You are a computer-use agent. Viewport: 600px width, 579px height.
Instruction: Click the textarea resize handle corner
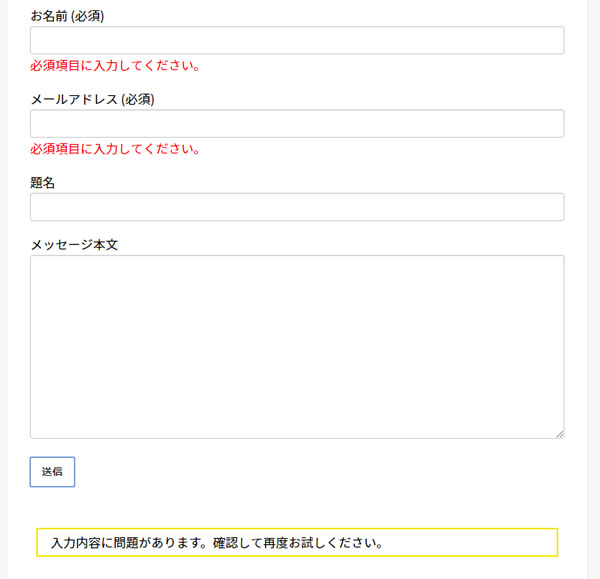(x=560, y=434)
